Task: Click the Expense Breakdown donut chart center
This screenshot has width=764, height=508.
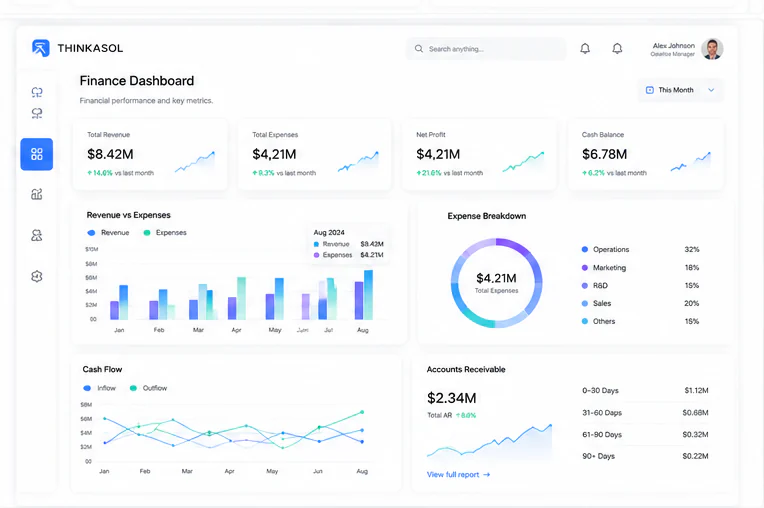Action: (496, 283)
